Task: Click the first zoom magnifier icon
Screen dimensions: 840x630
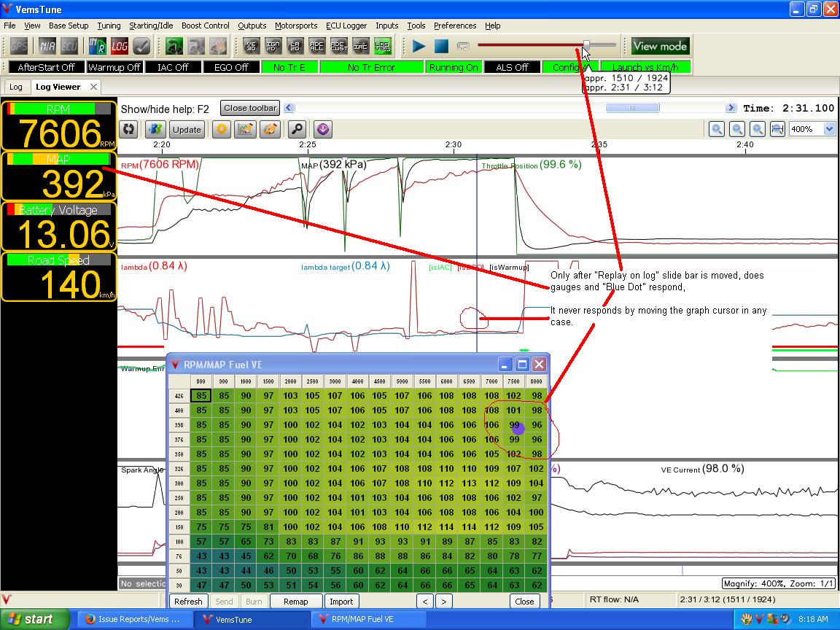Action: (x=717, y=129)
